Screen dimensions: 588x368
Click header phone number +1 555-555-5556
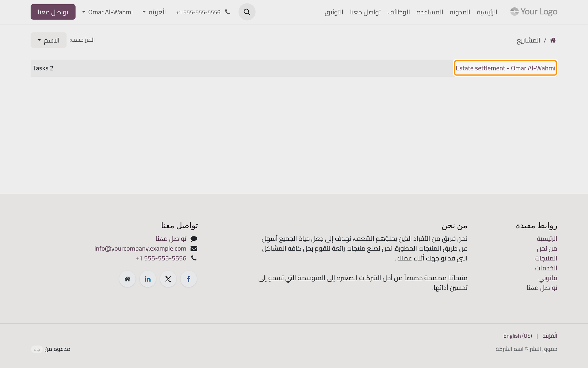[x=198, y=12]
